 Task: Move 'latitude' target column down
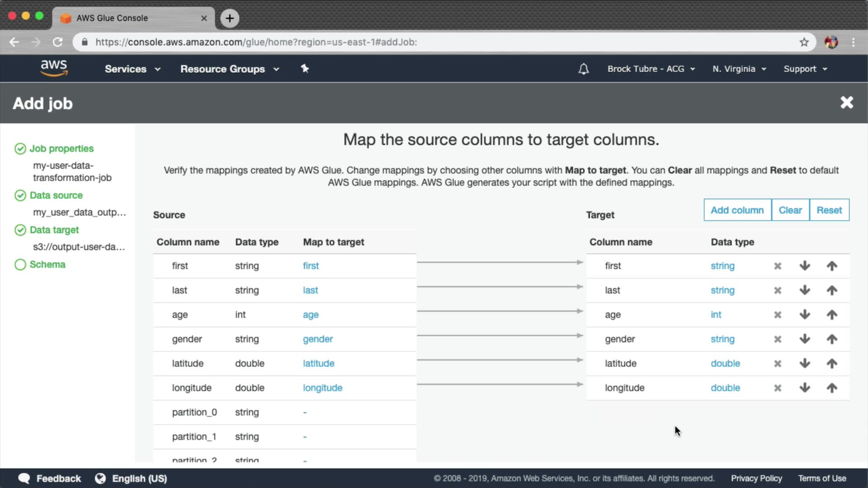[805, 364]
